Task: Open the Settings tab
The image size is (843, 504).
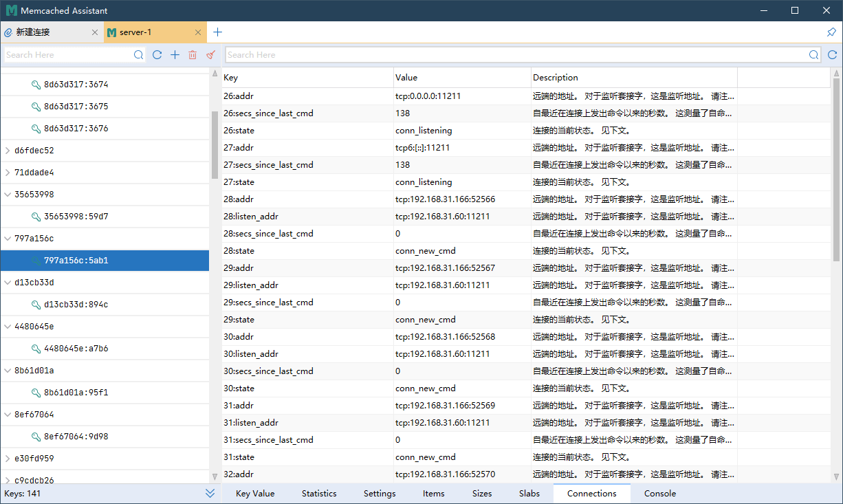Action: tap(380, 494)
